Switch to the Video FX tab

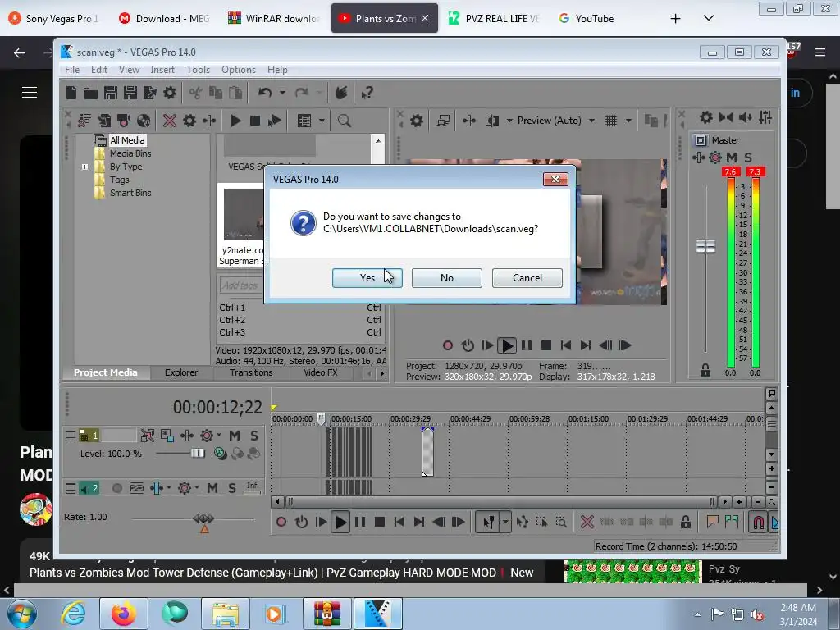321,372
